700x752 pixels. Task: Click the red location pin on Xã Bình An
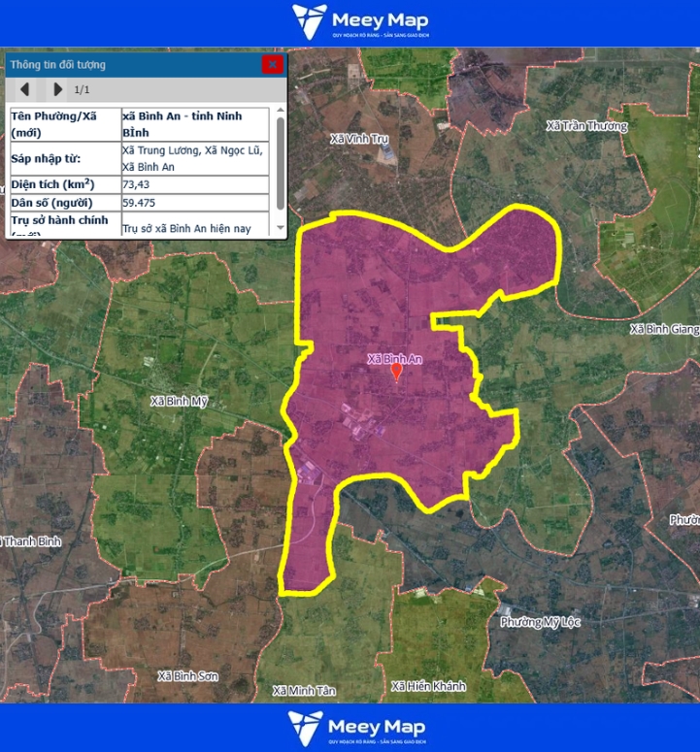click(396, 374)
